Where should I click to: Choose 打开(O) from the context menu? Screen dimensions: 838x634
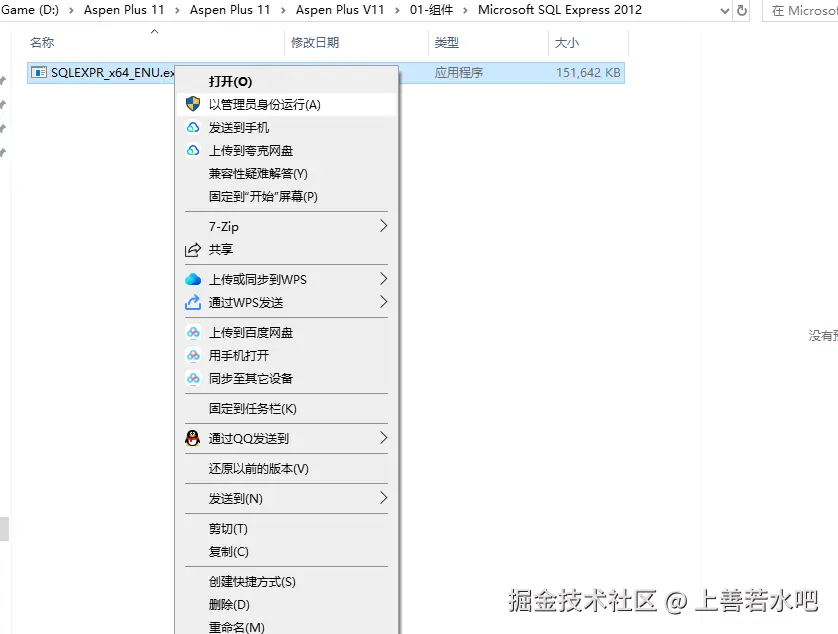click(x=286, y=81)
